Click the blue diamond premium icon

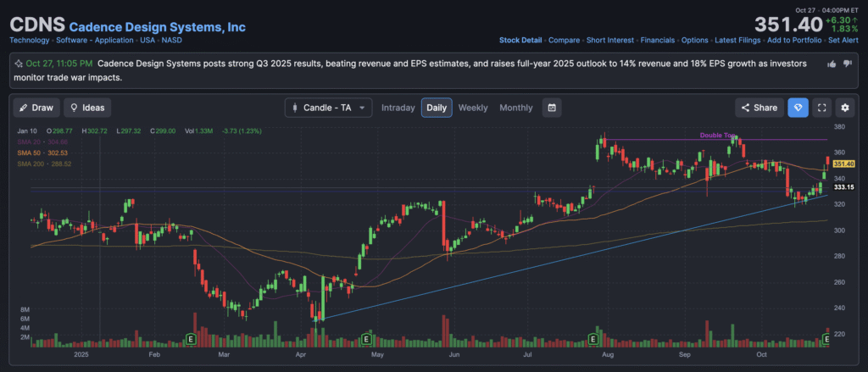click(x=798, y=108)
